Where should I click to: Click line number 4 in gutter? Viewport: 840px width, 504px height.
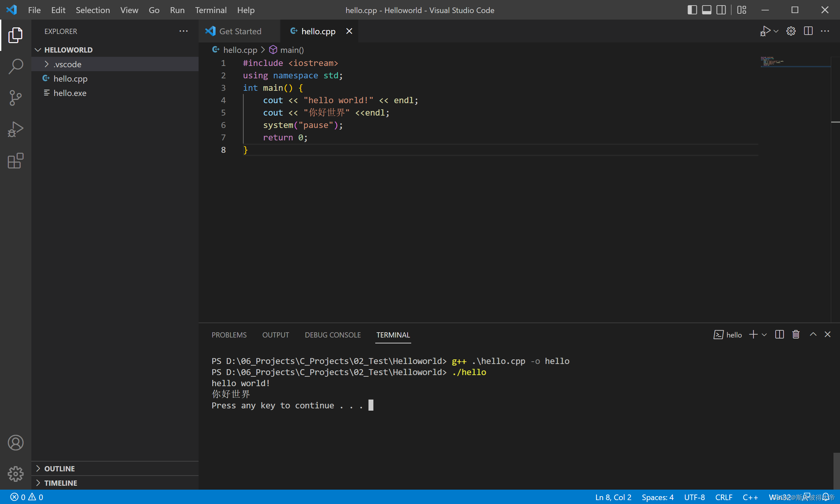pos(223,100)
